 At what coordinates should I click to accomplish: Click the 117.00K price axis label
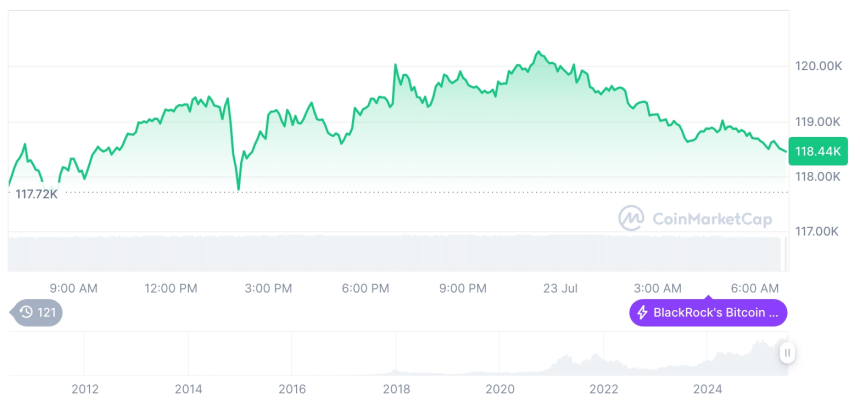pyautogui.click(x=817, y=231)
